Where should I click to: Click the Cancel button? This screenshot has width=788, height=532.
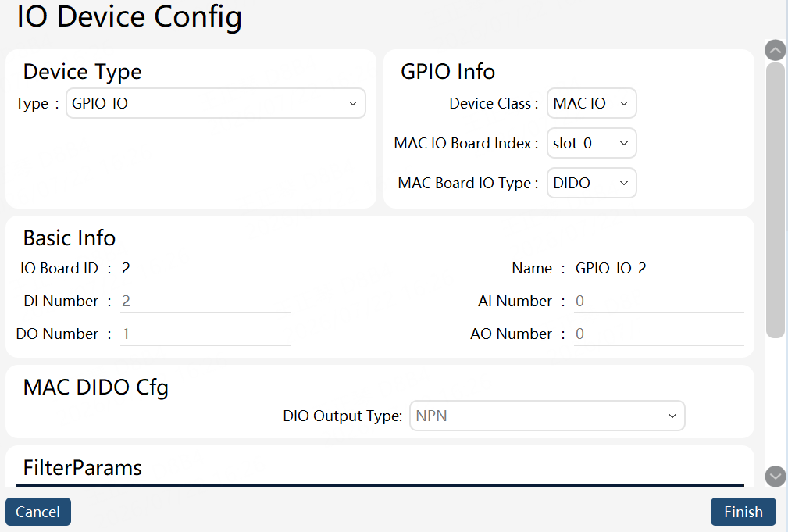(x=38, y=512)
